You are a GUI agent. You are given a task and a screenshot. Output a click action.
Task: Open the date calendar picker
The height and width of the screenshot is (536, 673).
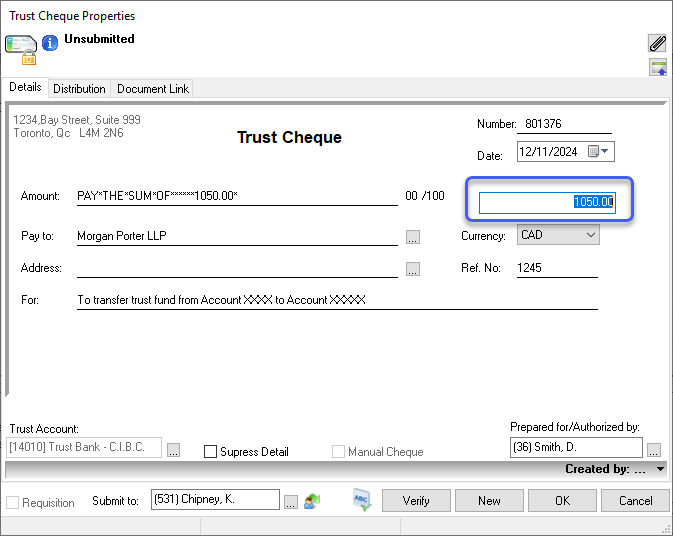[598, 151]
